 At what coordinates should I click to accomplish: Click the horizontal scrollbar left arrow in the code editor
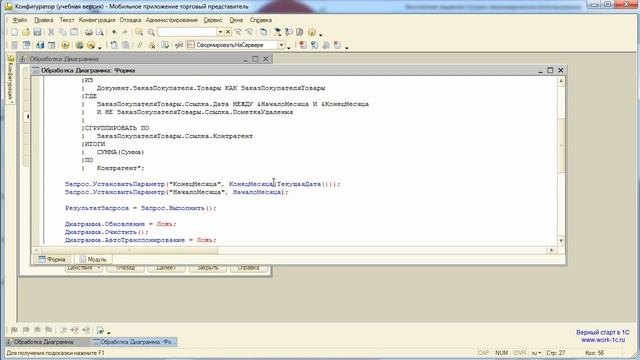click(36, 250)
